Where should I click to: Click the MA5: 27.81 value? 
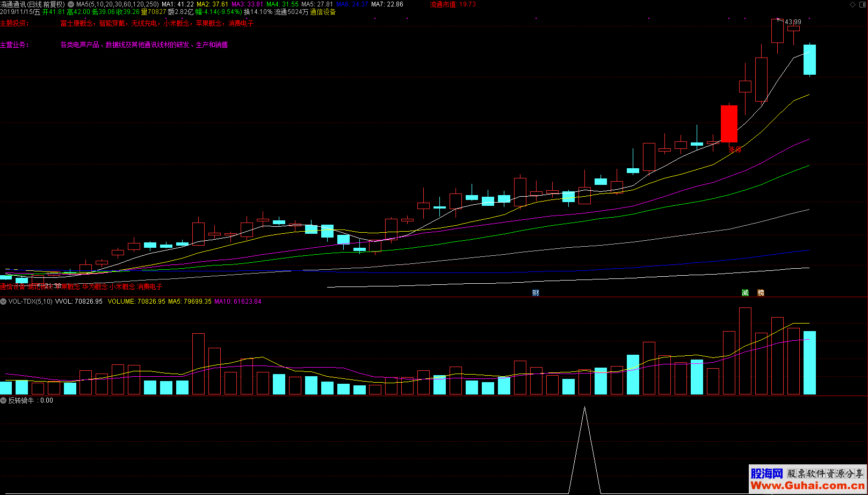click(317, 4)
